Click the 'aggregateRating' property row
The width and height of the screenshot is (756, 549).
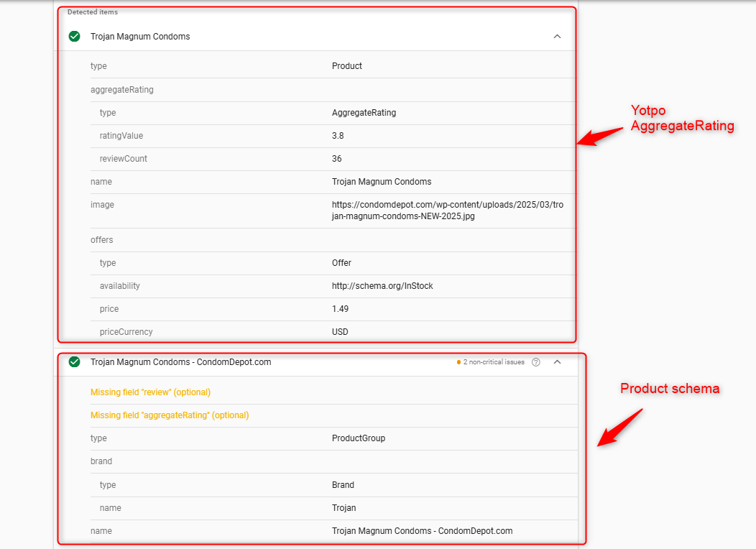coord(333,90)
